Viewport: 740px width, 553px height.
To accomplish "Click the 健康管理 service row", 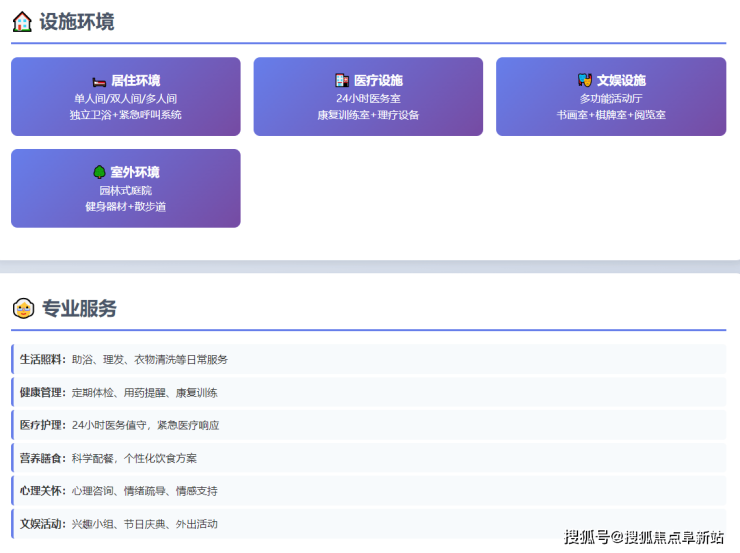I will tap(368, 392).
